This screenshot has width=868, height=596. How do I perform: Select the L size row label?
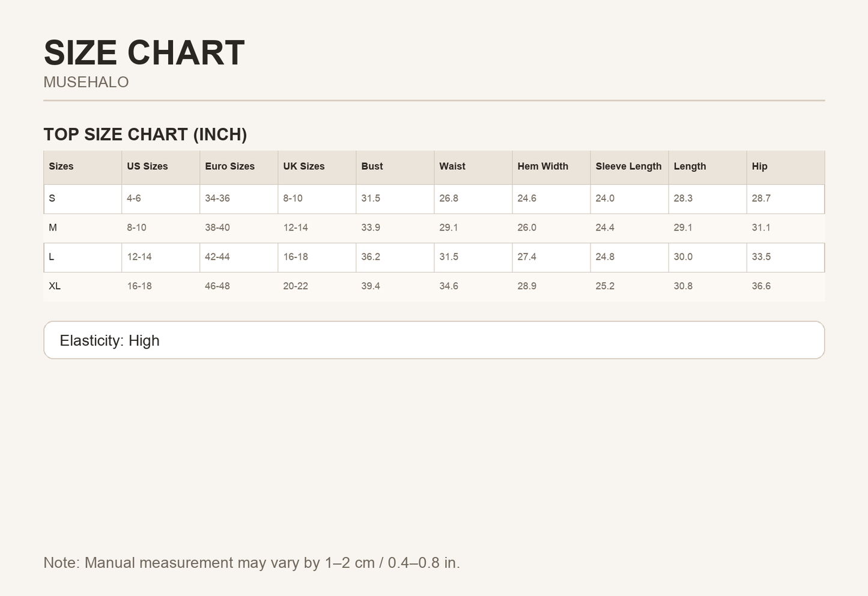click(x=52, y=257)
